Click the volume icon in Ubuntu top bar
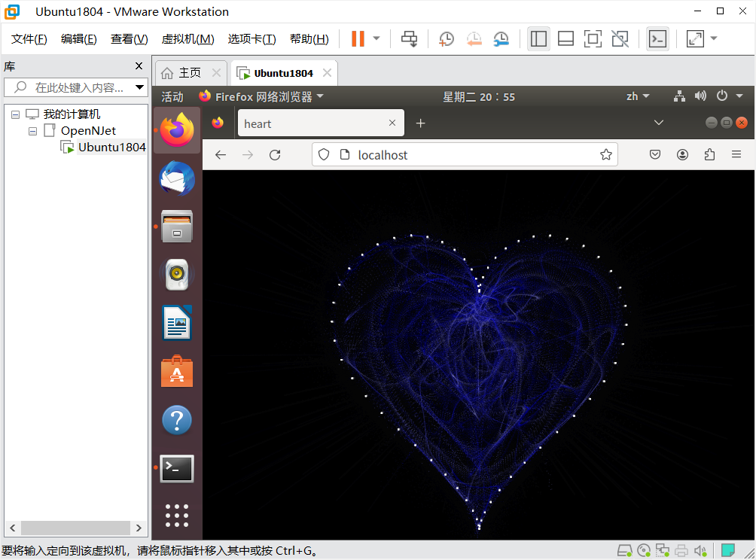The height and width of the screenshot is (560, 756). click(700, 96)
